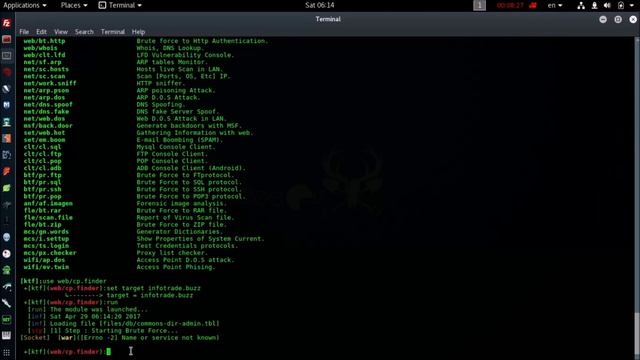The image size is (640, 360).
Task: Open the File menu
Action: [x=24, y=32]
